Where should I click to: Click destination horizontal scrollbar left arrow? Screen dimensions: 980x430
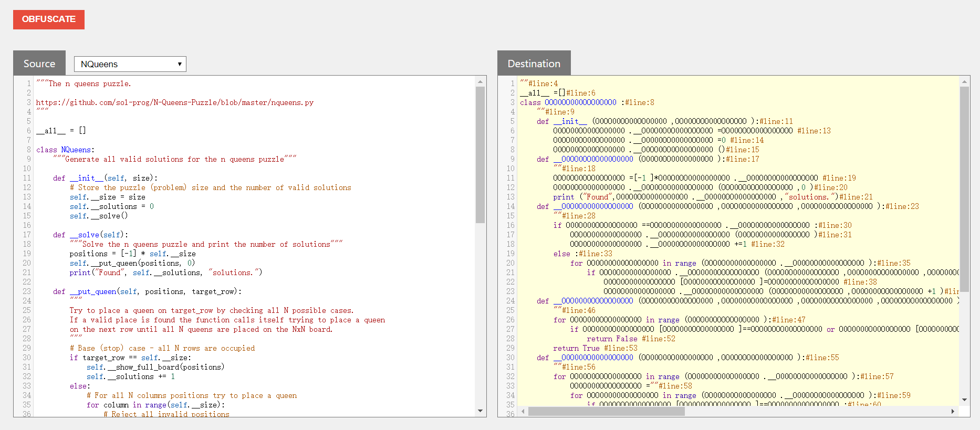(x=523, y=412)
